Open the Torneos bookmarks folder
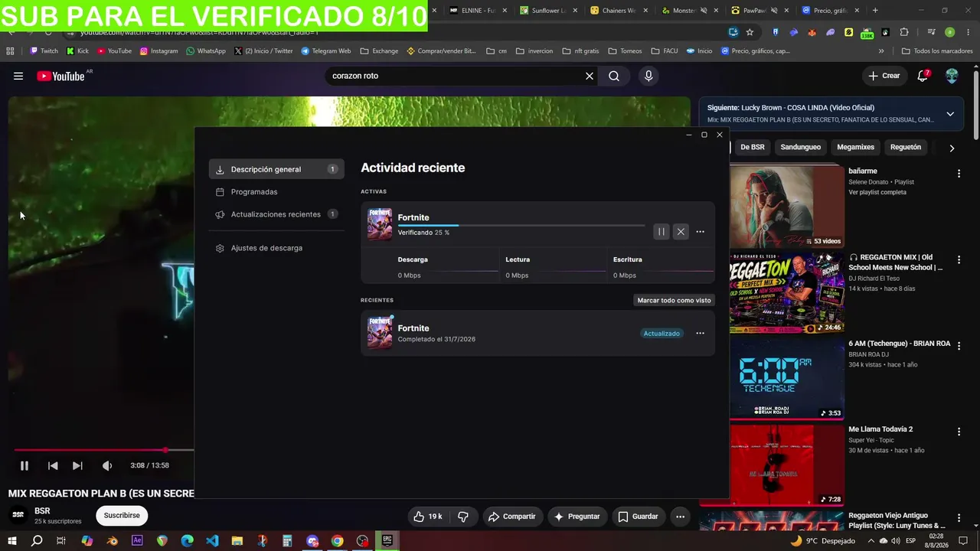The width and height of the screenshot is (980, 551). coord(625,51)
